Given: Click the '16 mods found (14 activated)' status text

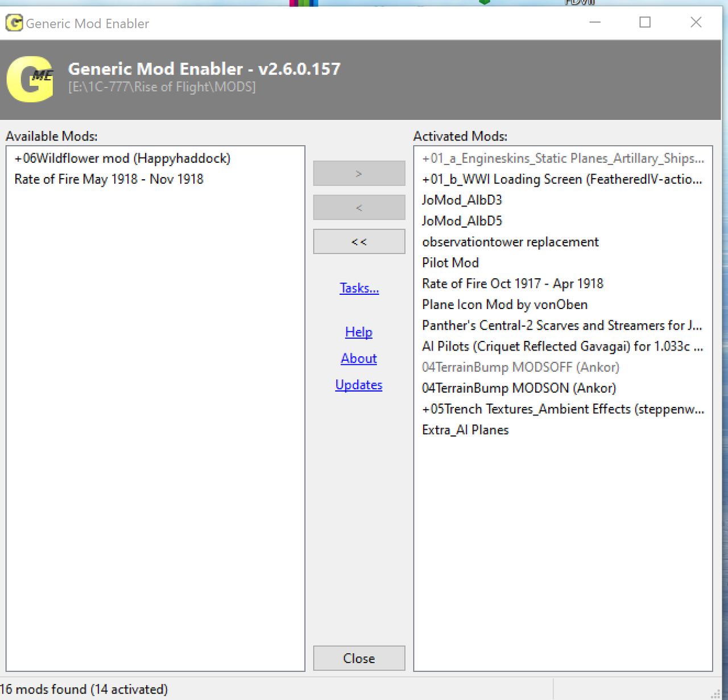Looking at the screenshot, I should [x=84, y=689].
